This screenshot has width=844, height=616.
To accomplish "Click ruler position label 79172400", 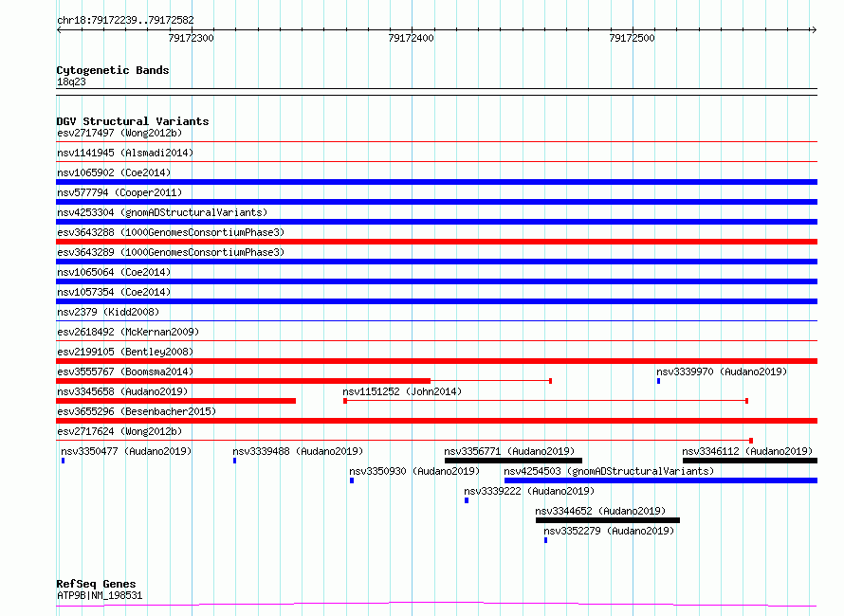I will point(411,38).
